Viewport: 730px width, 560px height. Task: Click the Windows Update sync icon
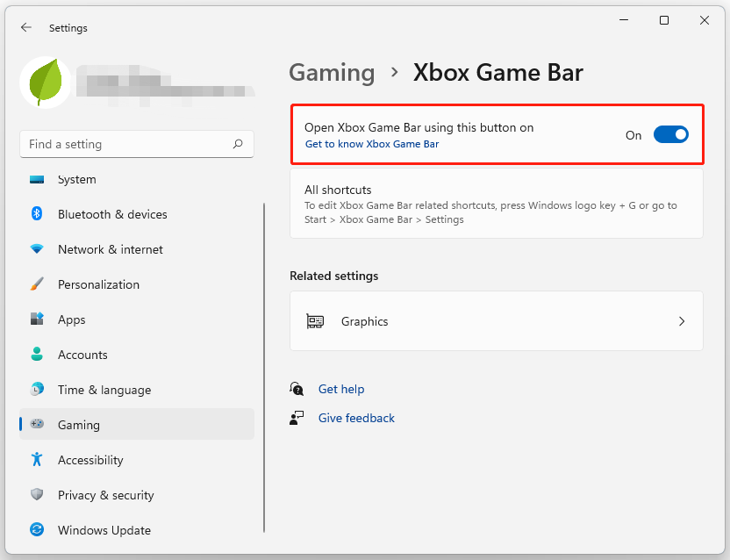point(37,530)
